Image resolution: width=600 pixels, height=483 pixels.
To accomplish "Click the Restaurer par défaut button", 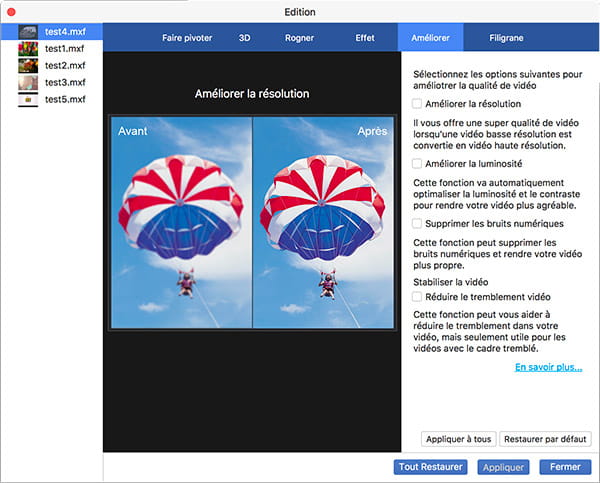I will coord(545,439).
